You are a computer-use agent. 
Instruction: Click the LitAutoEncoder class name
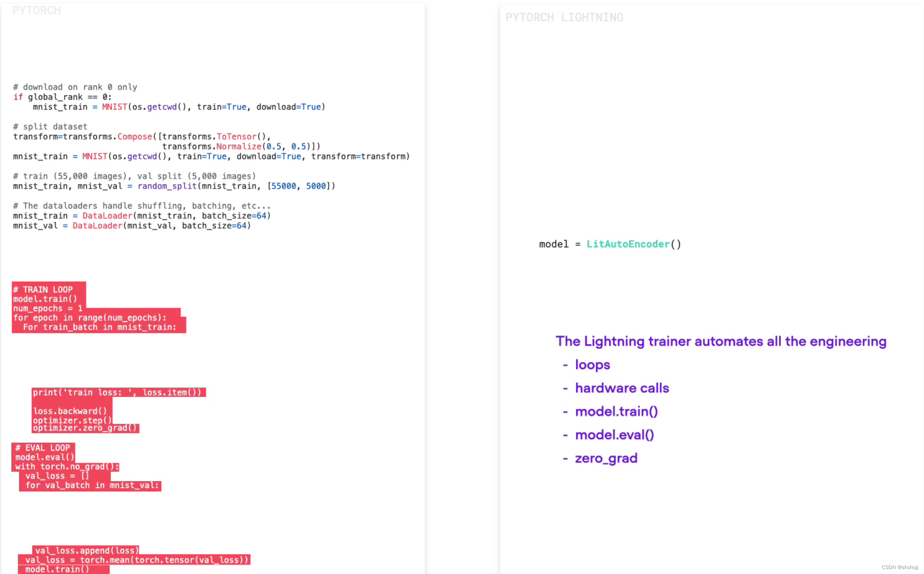click(x=627, y=244)
